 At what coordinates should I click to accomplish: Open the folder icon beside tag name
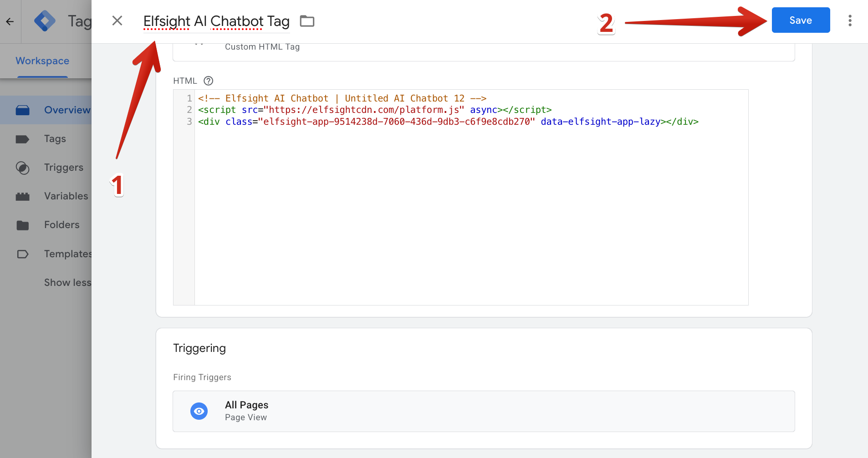pyautogui.click(x=307, y=21)
